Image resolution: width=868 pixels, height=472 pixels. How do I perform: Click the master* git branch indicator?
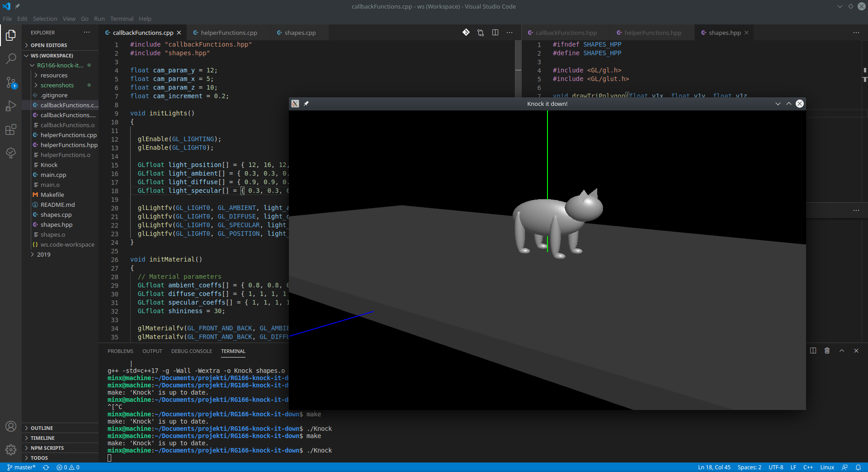[x=21, y=467]
